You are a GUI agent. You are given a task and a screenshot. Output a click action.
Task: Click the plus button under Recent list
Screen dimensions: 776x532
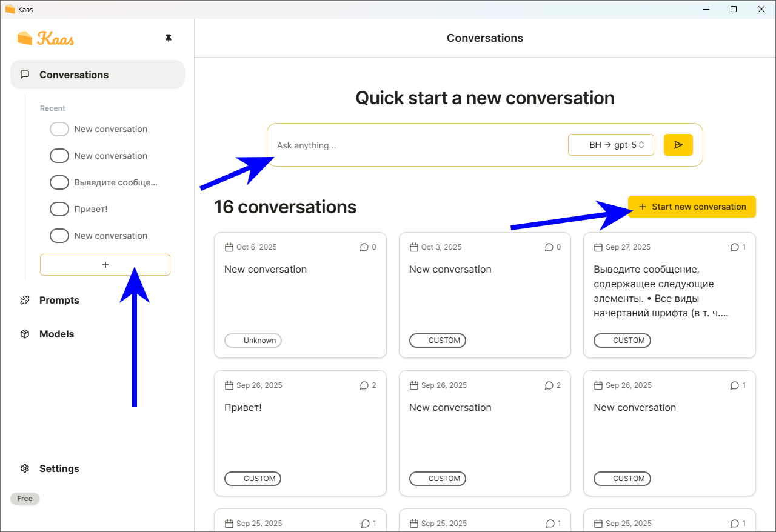click(105, 265)
